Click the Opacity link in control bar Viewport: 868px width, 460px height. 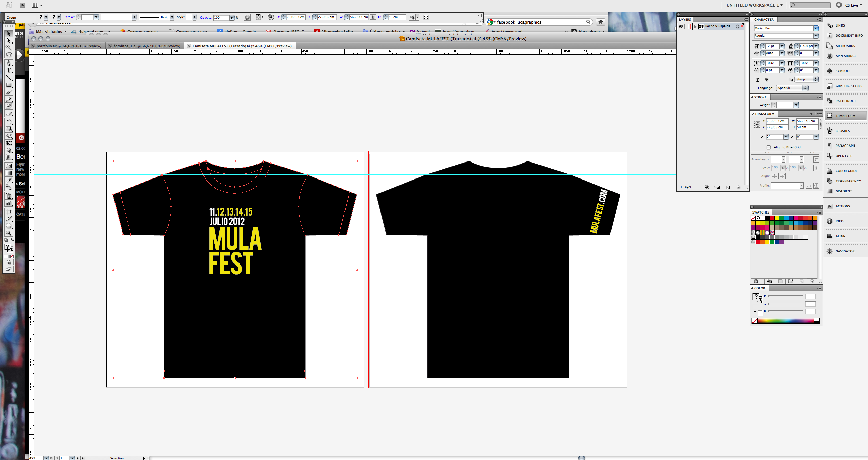pyautogui.click(x=206, y=17)
